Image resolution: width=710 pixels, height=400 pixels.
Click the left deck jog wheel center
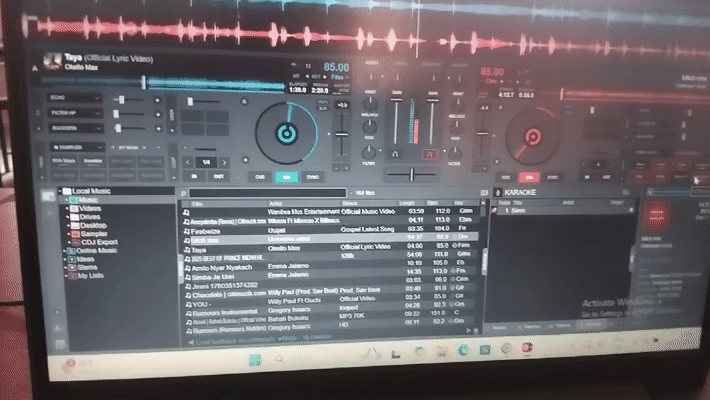click(x=286, y=134)
